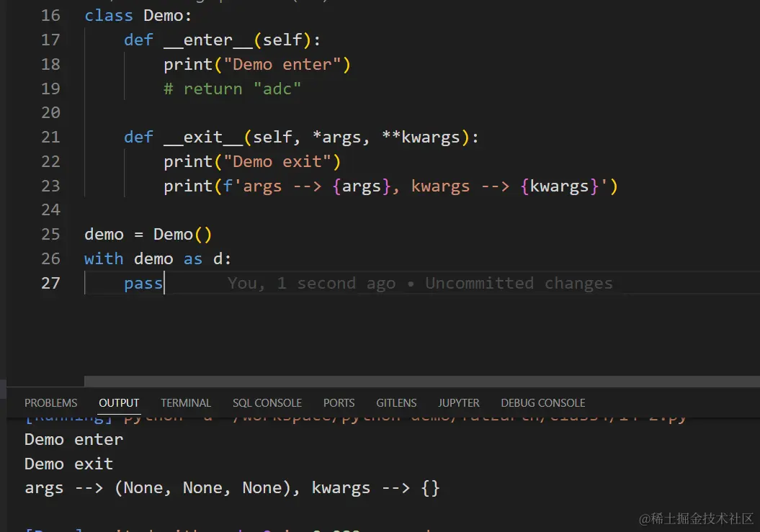Open the GITLENS panel tab

[396, 402]
